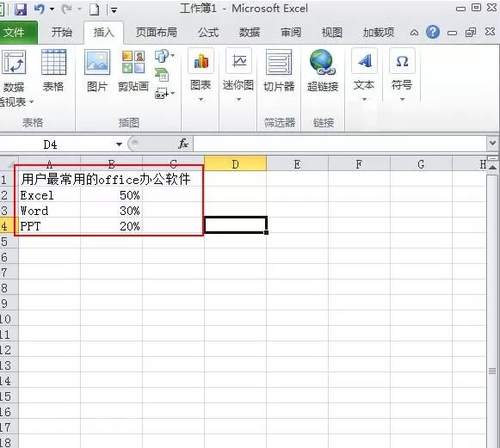Viewport: 500px width, 448px height.
Task: Switch to the 视图 tab
Action: (332, 32)
